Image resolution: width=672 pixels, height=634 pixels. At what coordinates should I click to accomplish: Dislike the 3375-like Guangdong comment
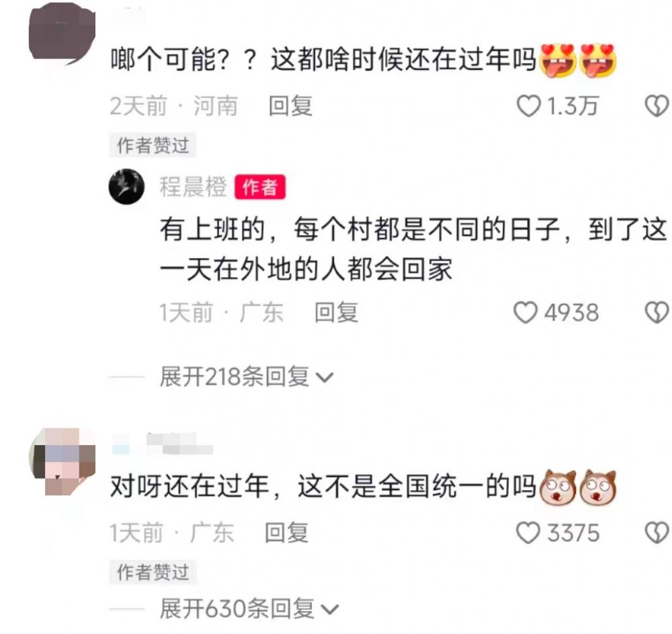coord(657,533)
